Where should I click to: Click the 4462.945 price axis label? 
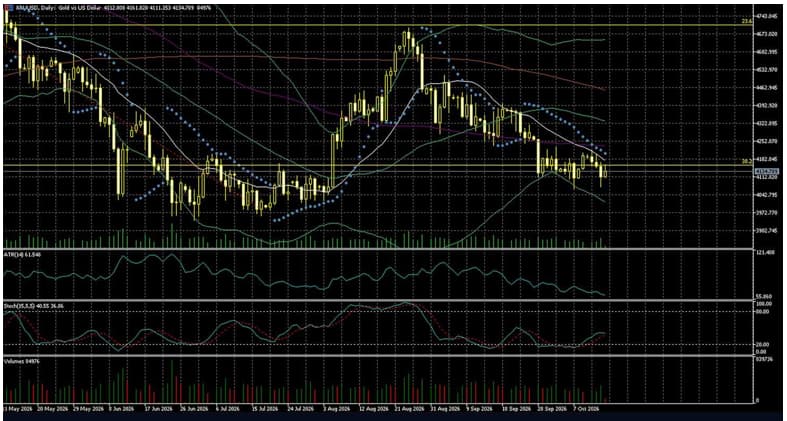(x=767, y=88)
